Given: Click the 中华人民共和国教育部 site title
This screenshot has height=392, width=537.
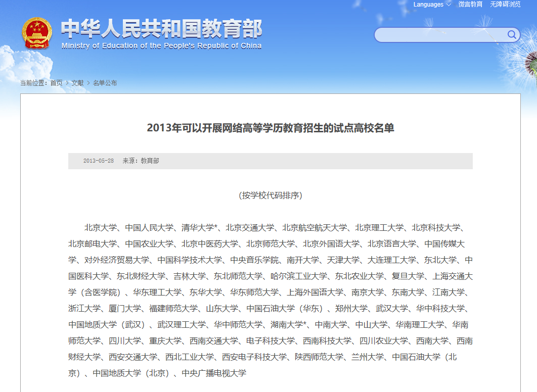Looking at the screenshot, I should [162, 29].
